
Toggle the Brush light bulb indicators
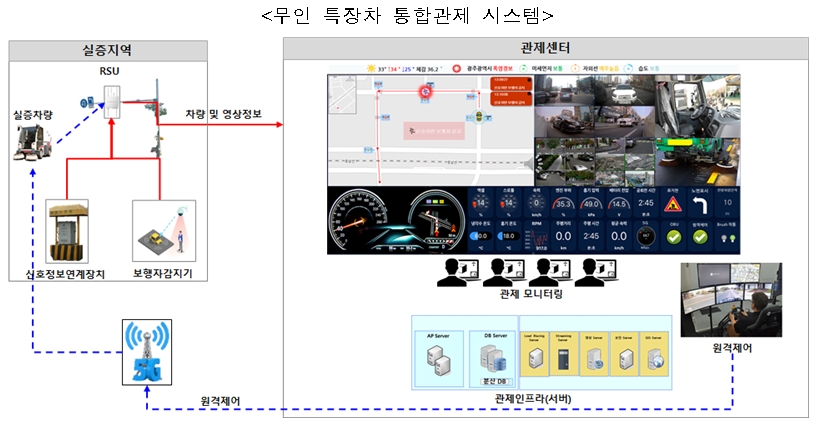pyautogui.click(x=727, y=238)
